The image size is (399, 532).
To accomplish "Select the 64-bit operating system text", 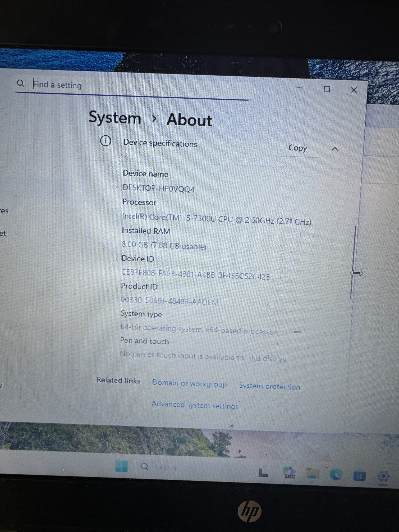I will click(x=199, y=330).
